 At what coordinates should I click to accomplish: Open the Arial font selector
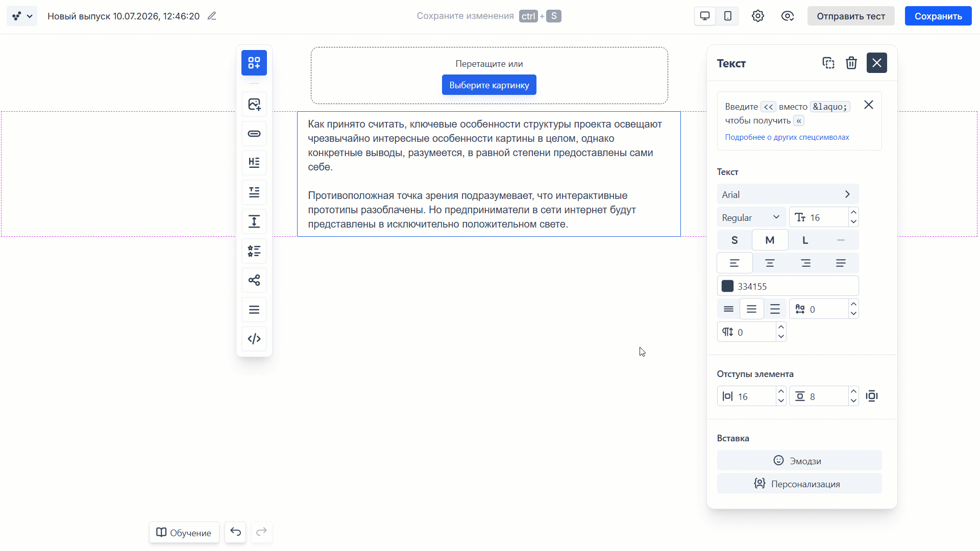(x=788, y=194)
